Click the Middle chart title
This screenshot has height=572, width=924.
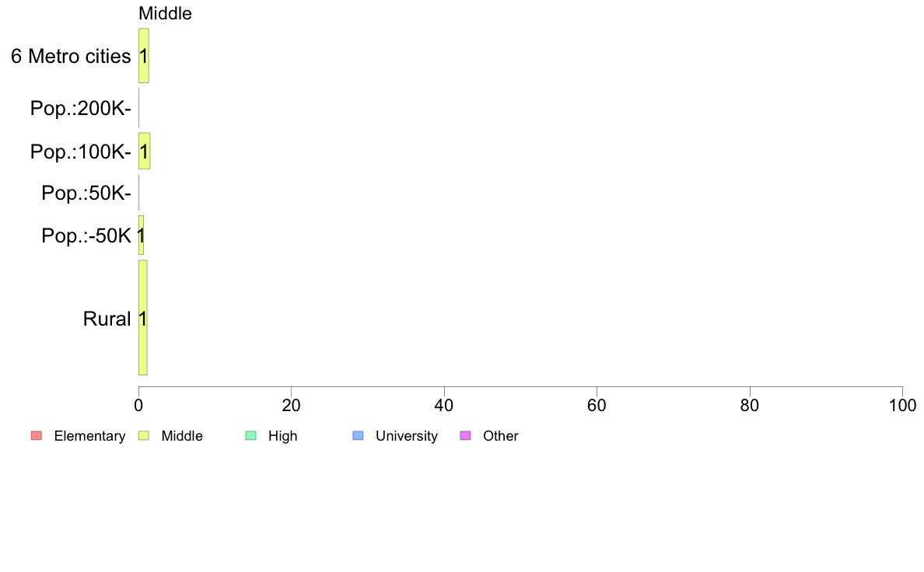(165, 13)
